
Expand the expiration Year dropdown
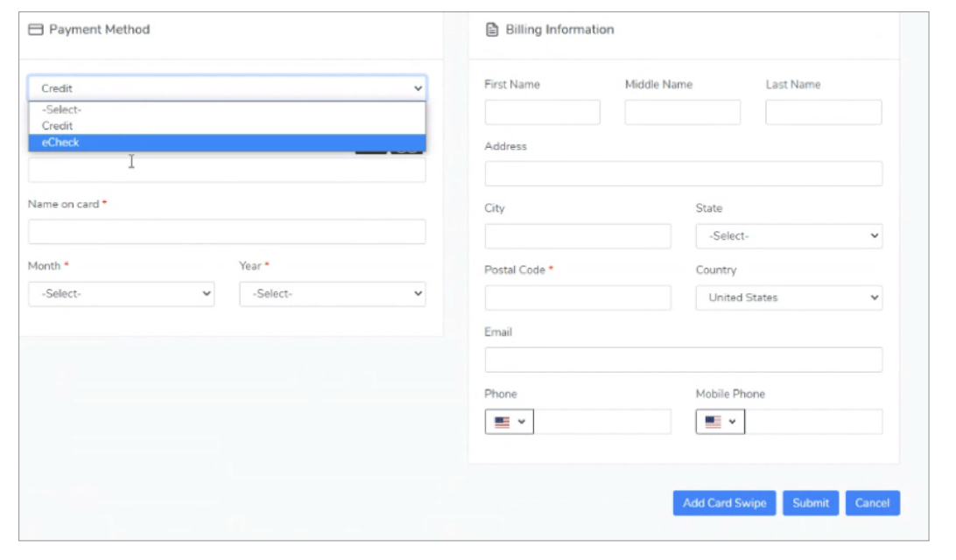click(332, 294)
